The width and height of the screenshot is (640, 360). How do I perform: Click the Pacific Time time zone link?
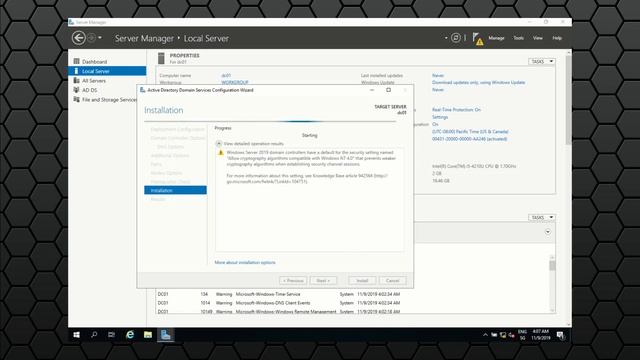click(x=470, y=132)
